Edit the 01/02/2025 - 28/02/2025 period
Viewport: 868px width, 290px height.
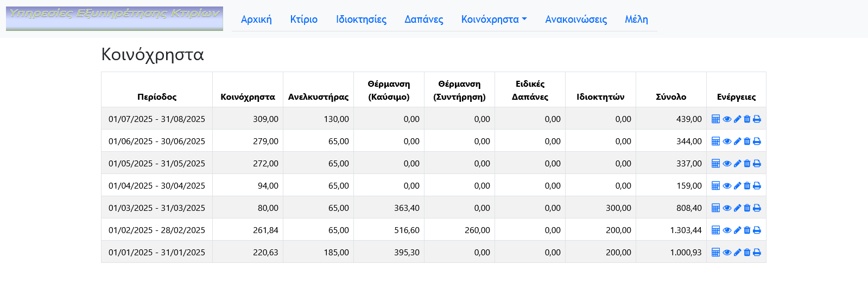pos(737,230)
